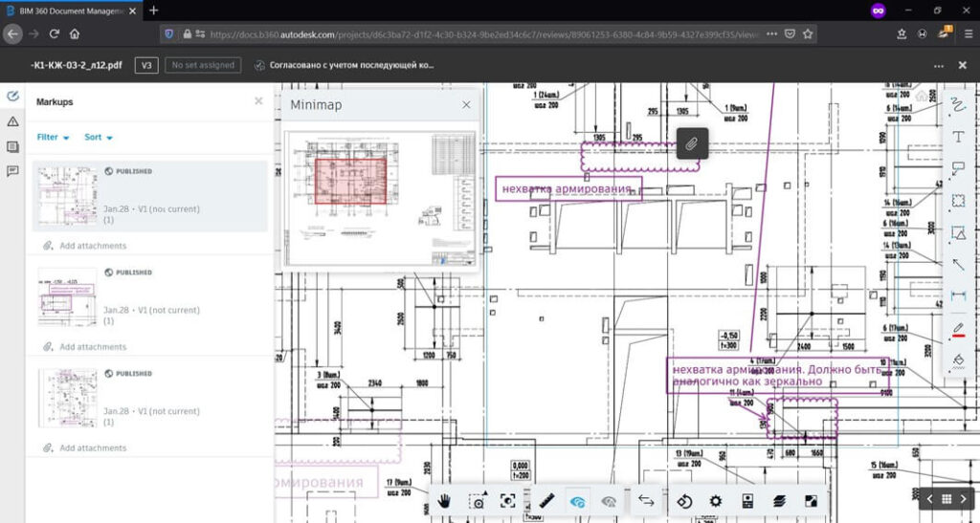
Task: Click the rotate view icon
Action: coord(684,501)
